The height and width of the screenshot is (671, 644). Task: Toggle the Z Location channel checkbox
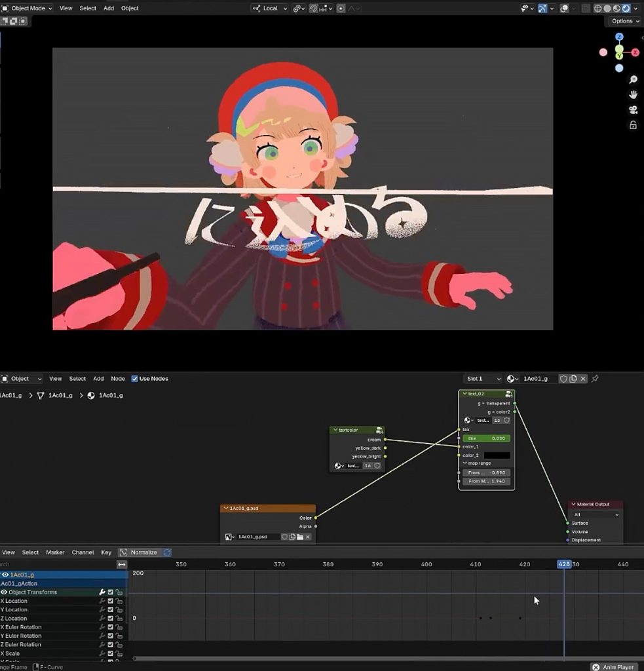coord(111,618)
